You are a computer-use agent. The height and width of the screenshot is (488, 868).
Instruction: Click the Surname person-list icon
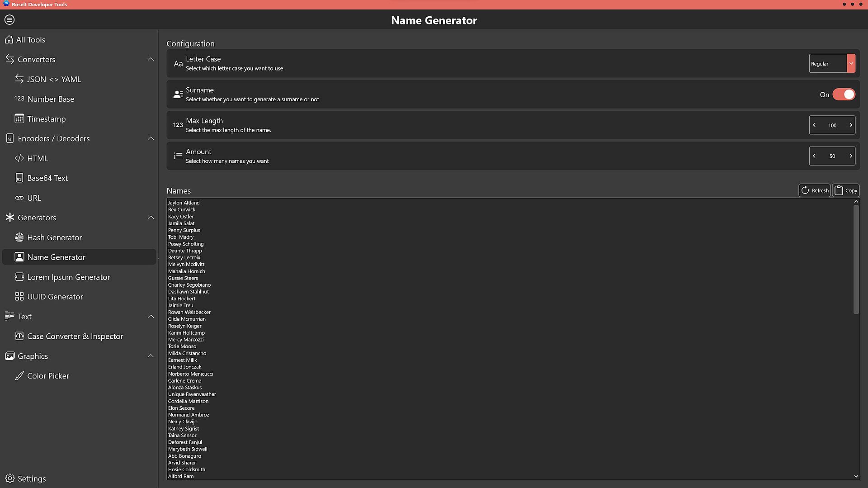178,95
